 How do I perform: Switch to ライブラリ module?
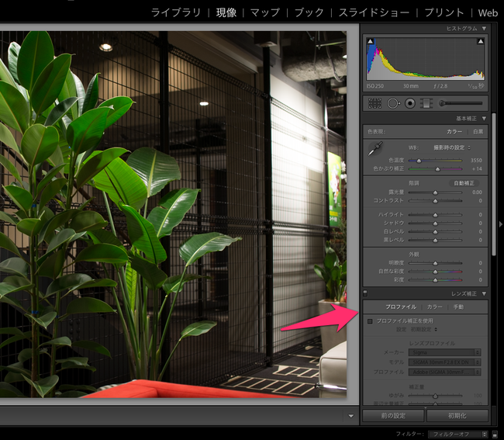175,12
